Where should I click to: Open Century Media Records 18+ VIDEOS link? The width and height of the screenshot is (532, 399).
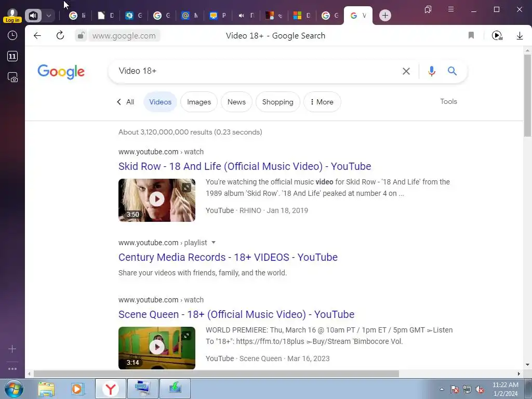tap(228, 257)
